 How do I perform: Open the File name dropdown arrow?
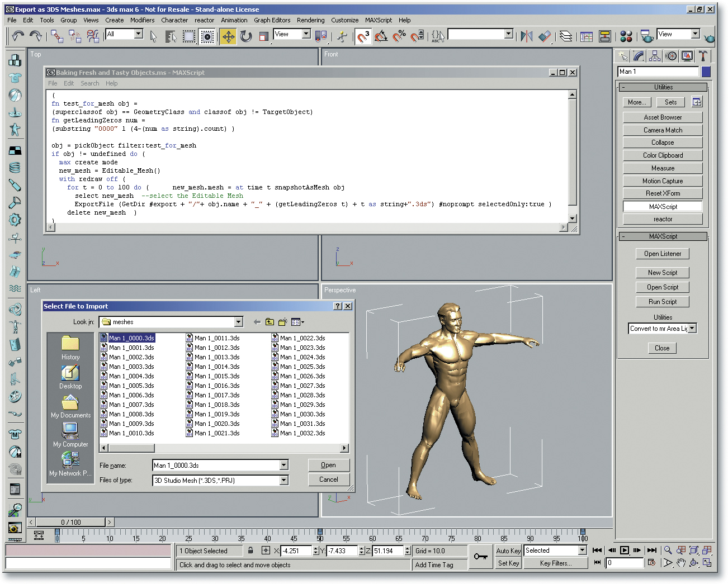tap(284, 465)
